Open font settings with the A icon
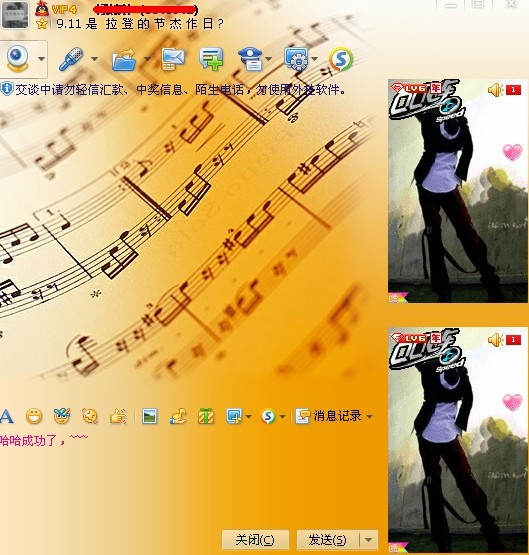 point(6,416)
